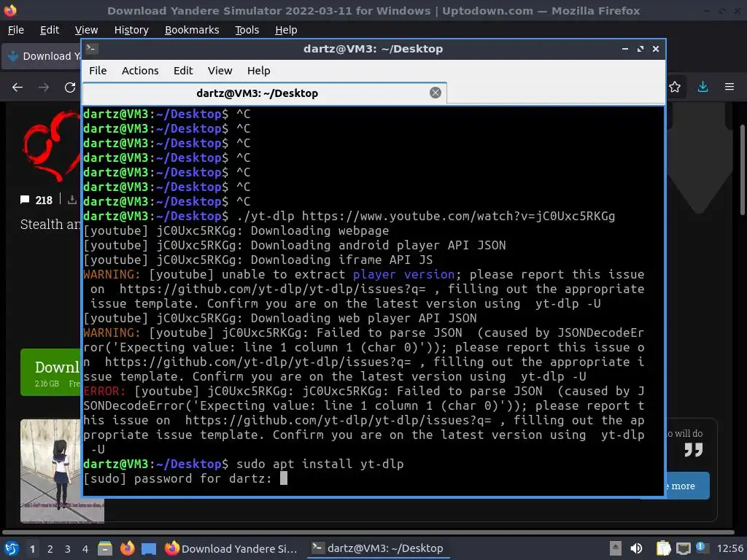747x560 pixels.
Task: Open the network status tray icon
Action: point(683,548)
